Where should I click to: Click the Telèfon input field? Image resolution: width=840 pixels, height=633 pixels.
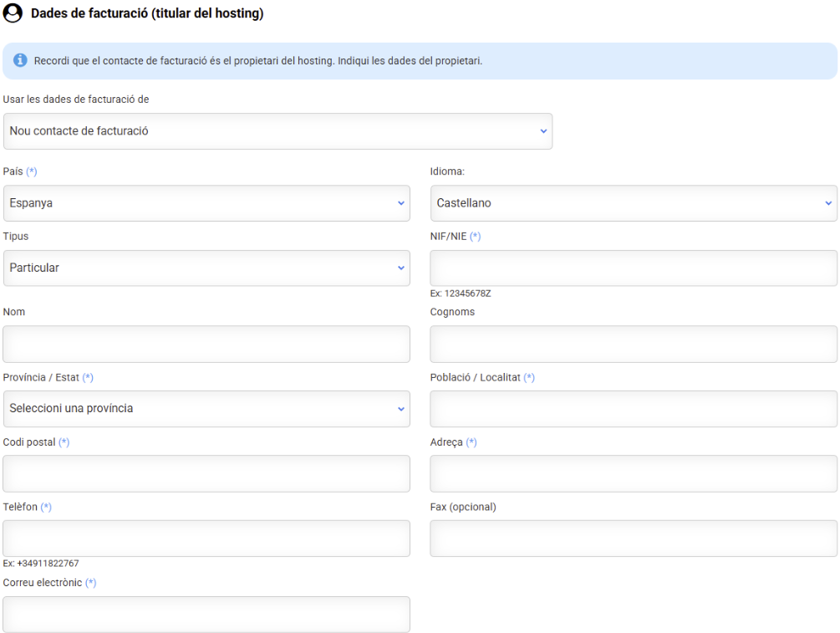tap(206, 539)
